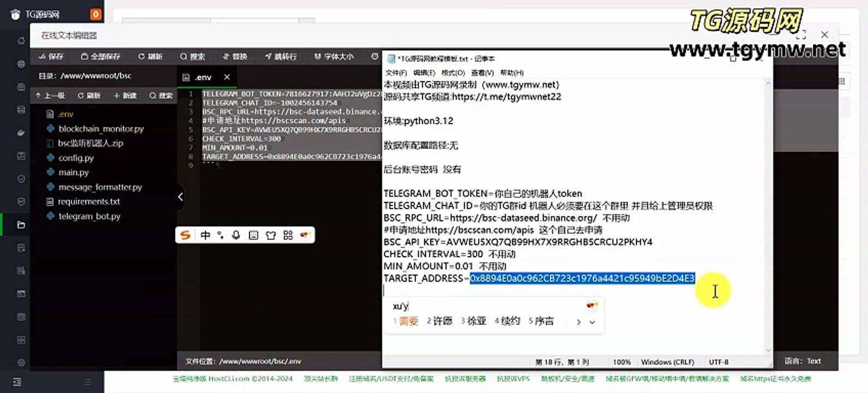Open the skin shirt icon on IME bar
Screen dimensions: 868x393
pos(271,235)
